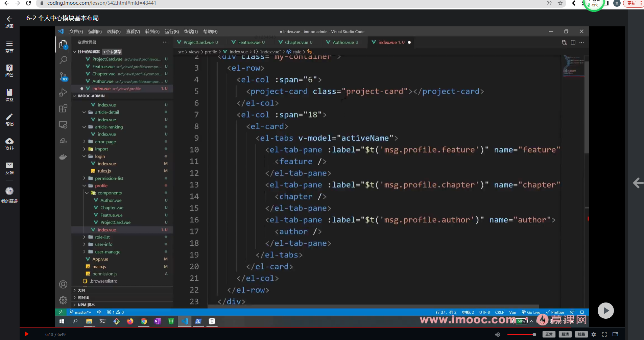The image size is (644, 340).
Task: Toggle fullscreen for the video player
Action: [604, 334]
